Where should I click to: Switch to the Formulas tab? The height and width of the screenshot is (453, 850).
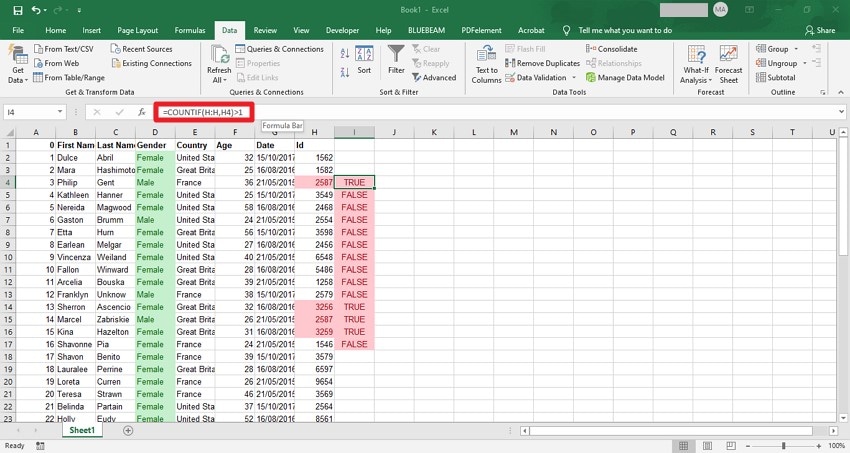pos(190,30)
